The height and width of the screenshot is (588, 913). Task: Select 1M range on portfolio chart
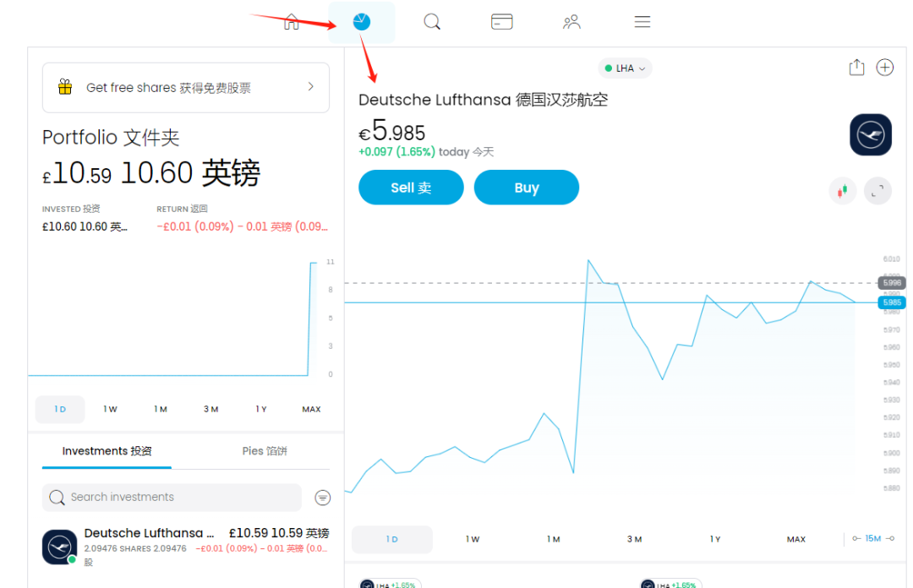[160, 409]
